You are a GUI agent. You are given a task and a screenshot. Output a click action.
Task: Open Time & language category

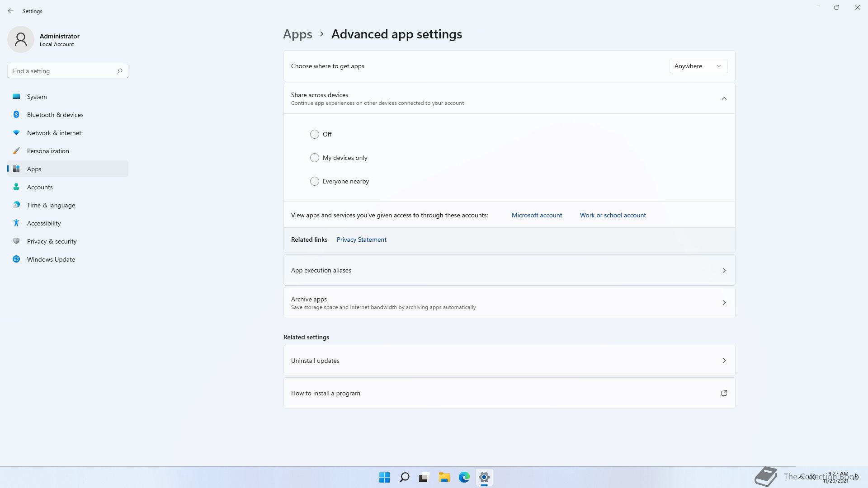68,205
